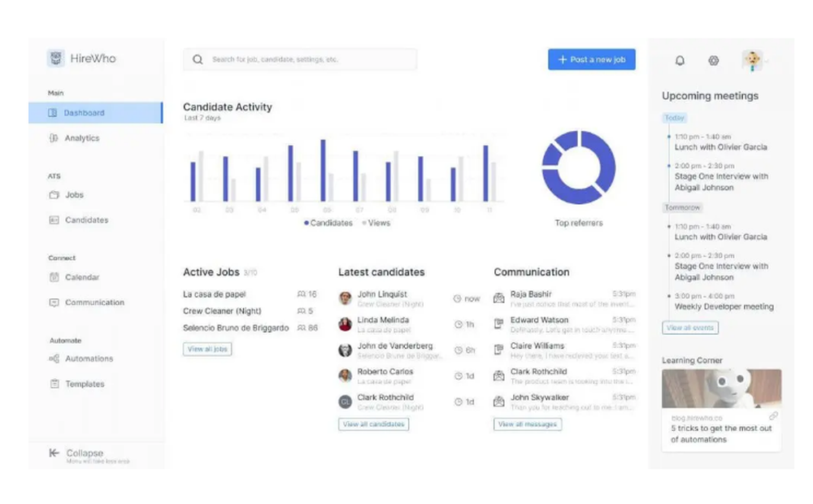Expand the Tomorrow meetings group

pyautogui.click(x=681, y=207)
